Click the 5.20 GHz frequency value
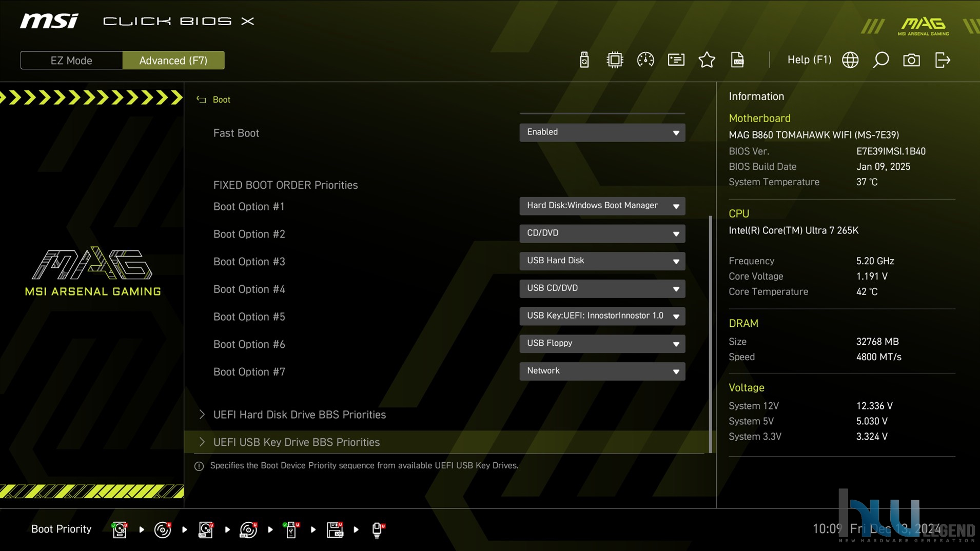This screenshot has height=551, width=980. (x=875, y=261)
